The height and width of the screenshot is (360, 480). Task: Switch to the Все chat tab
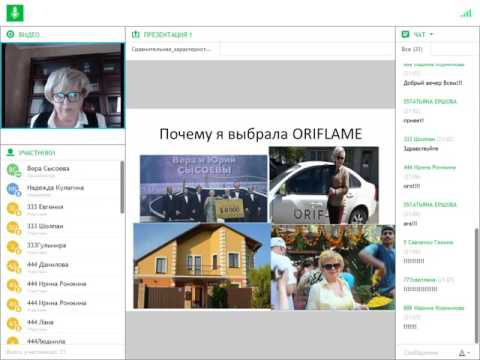coord(412,49)
